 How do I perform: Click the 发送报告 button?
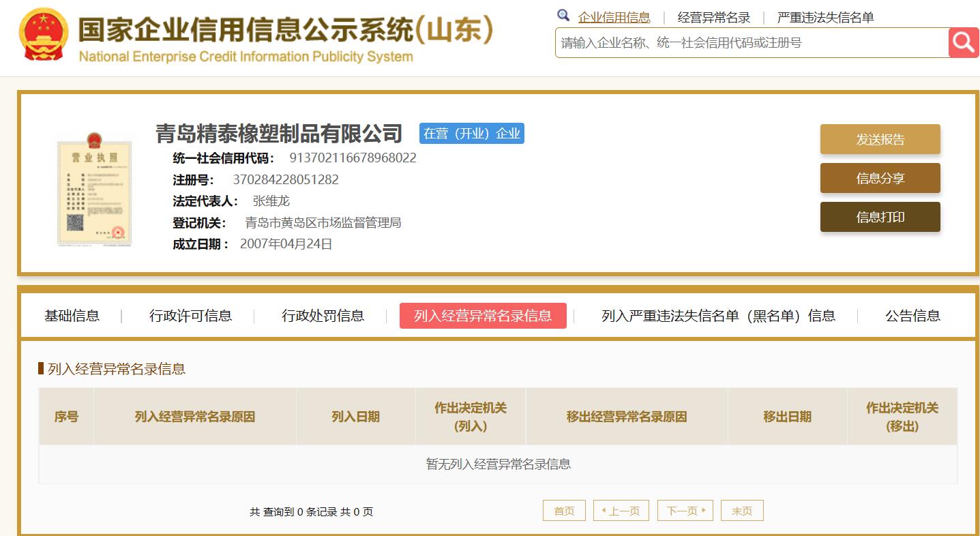(x=880, y=139)
